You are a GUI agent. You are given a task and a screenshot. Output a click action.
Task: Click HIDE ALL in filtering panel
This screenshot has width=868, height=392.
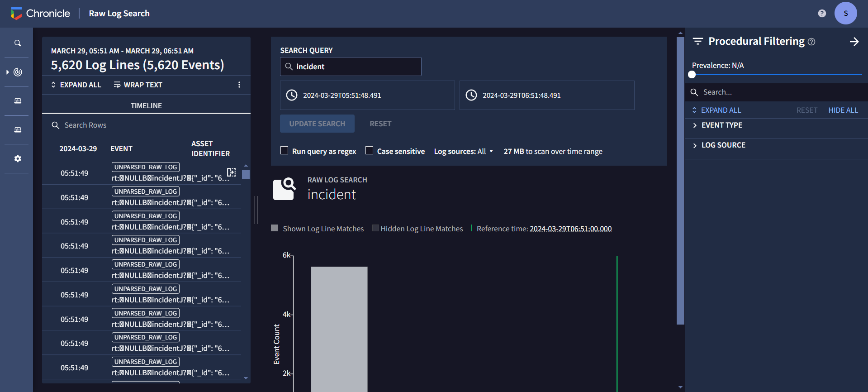(x=843, y=110)
